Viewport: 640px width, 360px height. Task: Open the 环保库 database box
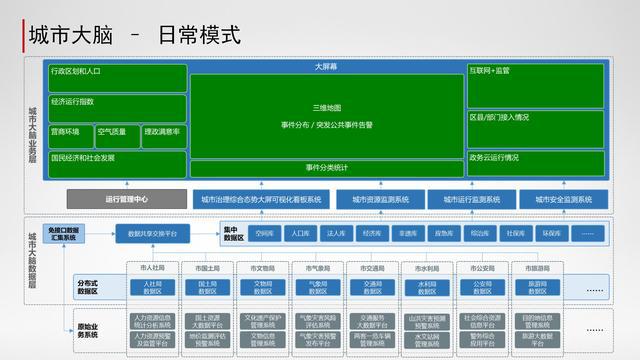click(x=552, y=233)
